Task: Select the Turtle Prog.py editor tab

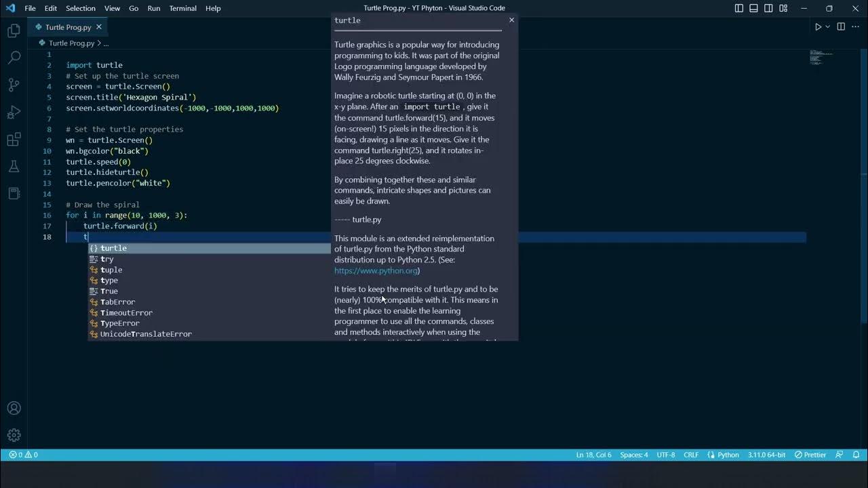Action: [68, 27]
